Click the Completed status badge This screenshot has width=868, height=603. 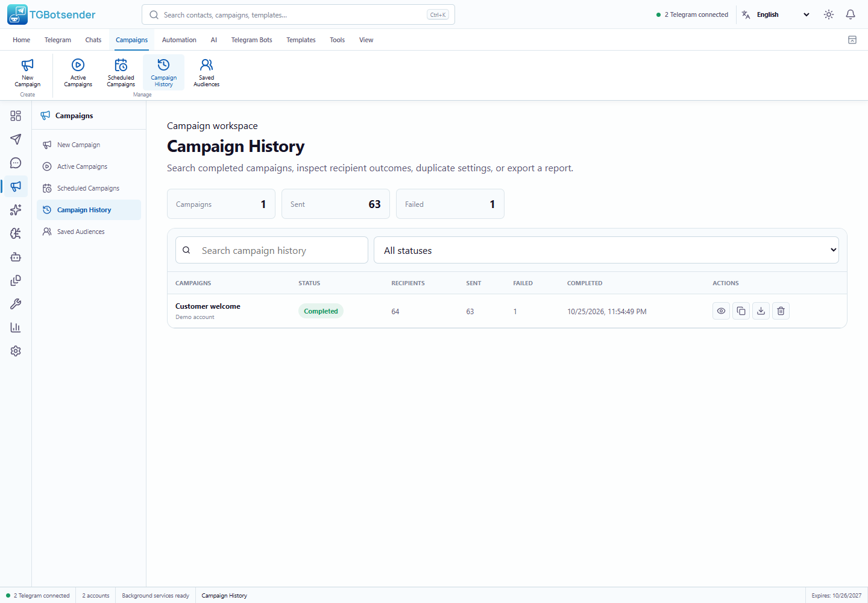pyautogui.click(x=321, y=311)
